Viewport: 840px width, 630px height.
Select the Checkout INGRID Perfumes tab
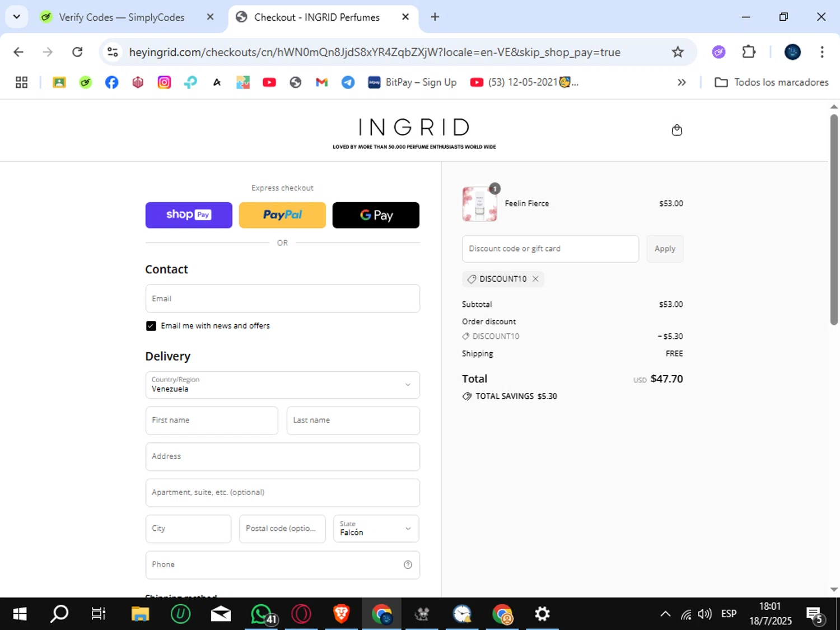[x=317, y=17]
